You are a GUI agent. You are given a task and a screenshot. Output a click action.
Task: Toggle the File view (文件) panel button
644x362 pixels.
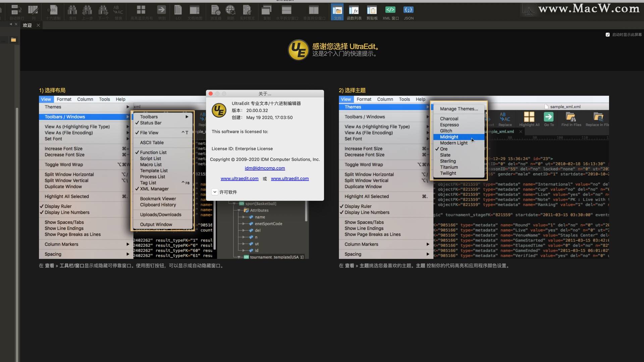coord(337,12)
